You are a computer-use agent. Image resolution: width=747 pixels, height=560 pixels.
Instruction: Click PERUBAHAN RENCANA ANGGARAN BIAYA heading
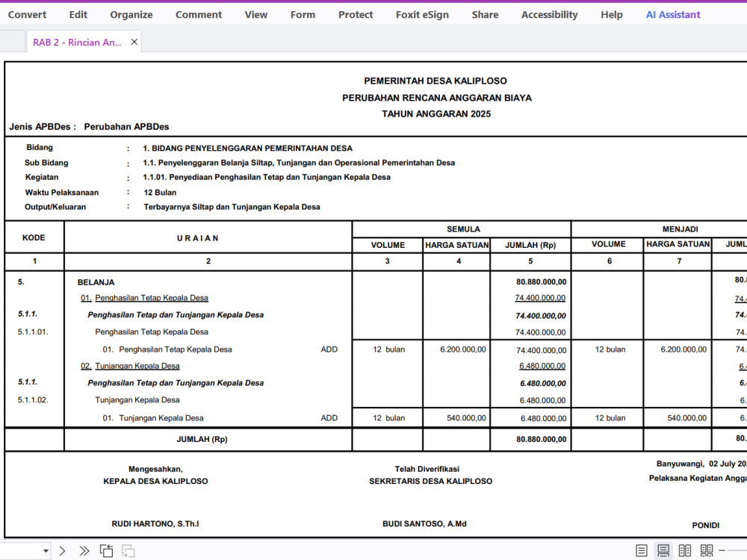coord(437,98)
